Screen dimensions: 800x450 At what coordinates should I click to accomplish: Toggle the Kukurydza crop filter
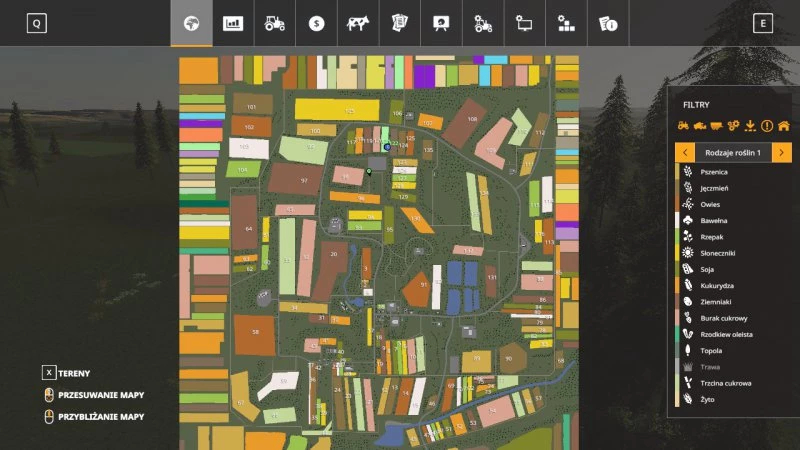tap(721, 285)
